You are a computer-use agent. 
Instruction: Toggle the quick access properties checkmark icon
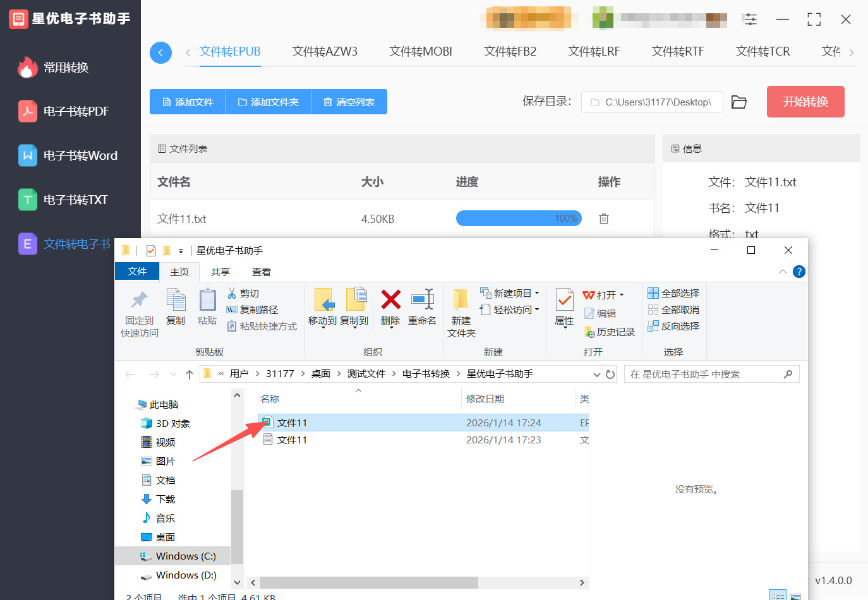pyautogui.click(x=151, y=251)
